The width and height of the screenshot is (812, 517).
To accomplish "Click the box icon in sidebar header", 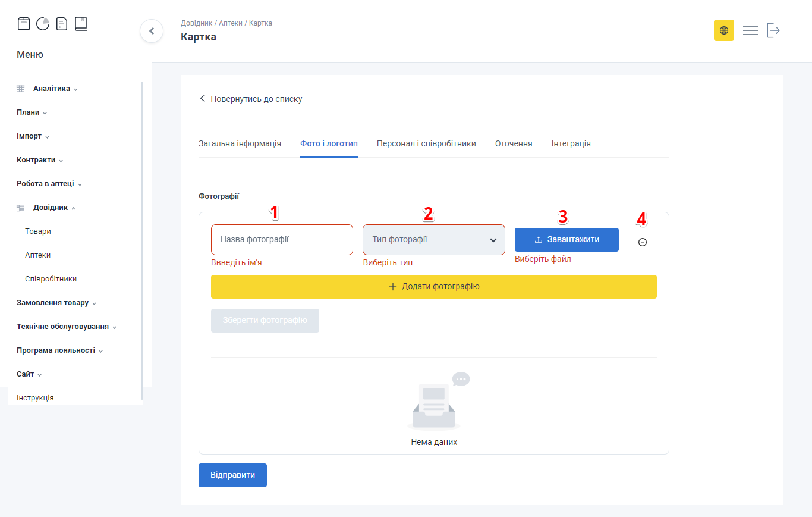I will [23, 24].
